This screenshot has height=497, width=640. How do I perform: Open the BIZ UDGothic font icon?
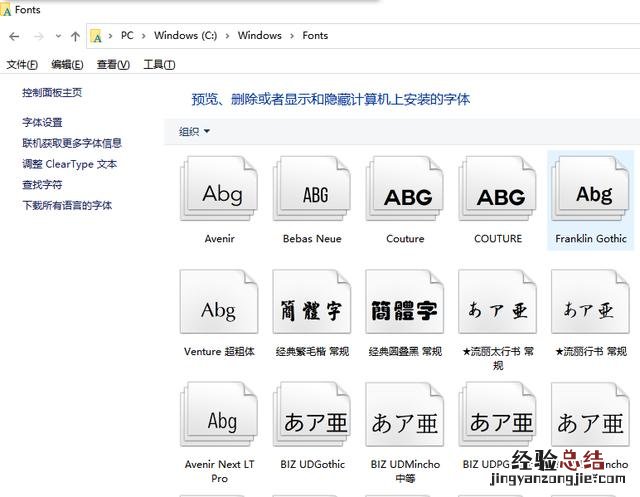click(312, 422)
